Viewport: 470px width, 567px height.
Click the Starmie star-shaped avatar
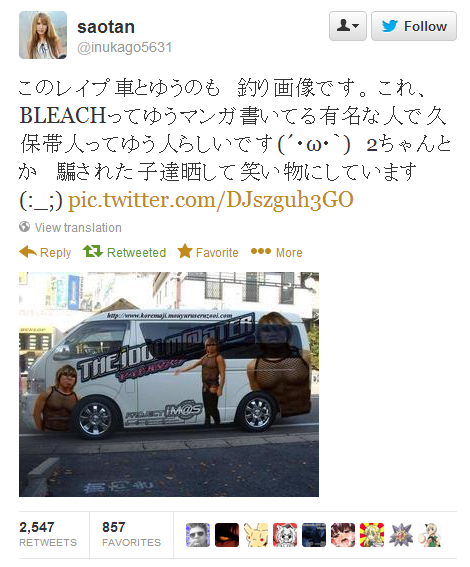pos(401,535)
